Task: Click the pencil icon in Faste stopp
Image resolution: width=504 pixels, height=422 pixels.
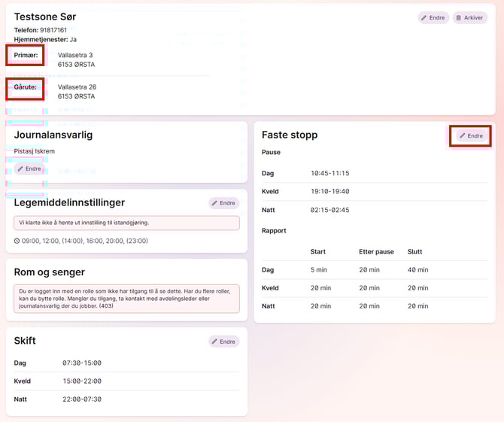Action: (x=463, y=136)
